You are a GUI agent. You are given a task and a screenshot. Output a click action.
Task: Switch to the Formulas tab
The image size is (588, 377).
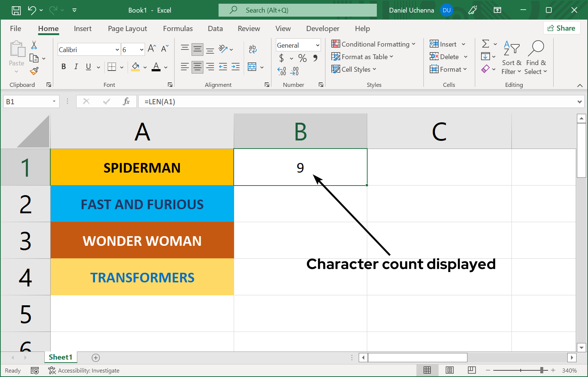coord(178,28)
